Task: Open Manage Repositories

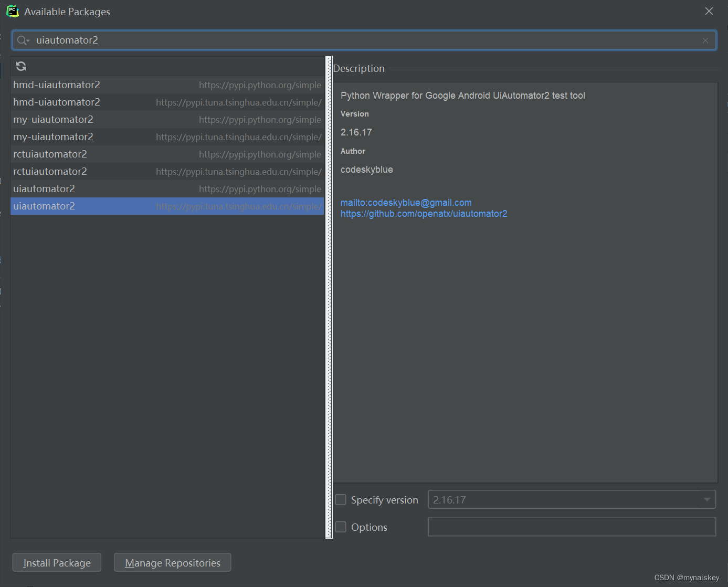Action: coord(172,563)
